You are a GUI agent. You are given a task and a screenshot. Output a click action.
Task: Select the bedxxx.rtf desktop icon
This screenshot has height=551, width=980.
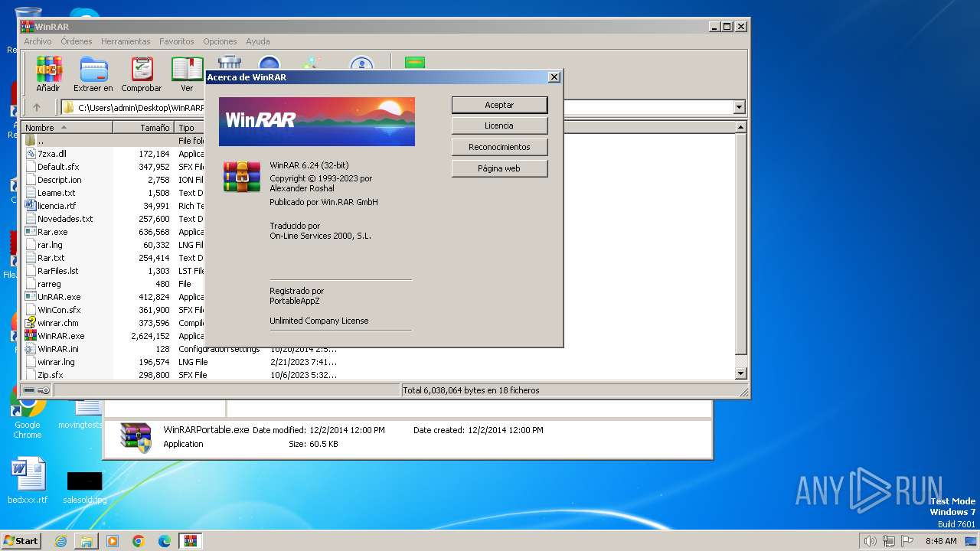(x=28, y=481)
